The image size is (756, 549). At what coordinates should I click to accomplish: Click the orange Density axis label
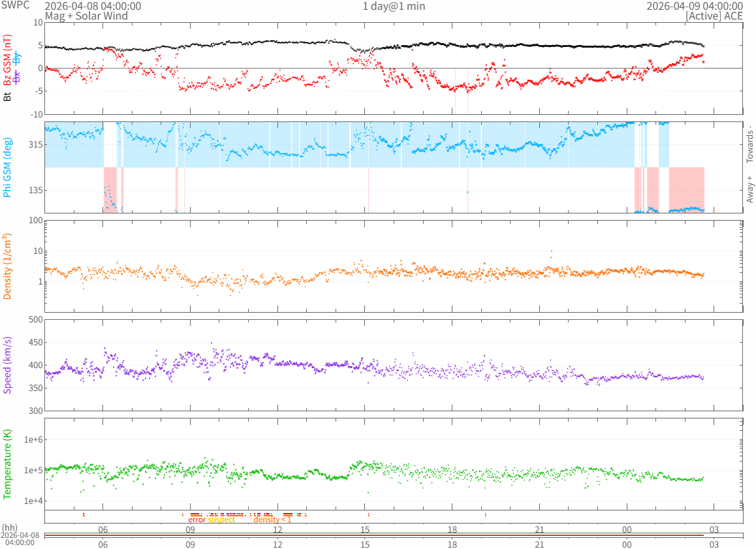8,268
